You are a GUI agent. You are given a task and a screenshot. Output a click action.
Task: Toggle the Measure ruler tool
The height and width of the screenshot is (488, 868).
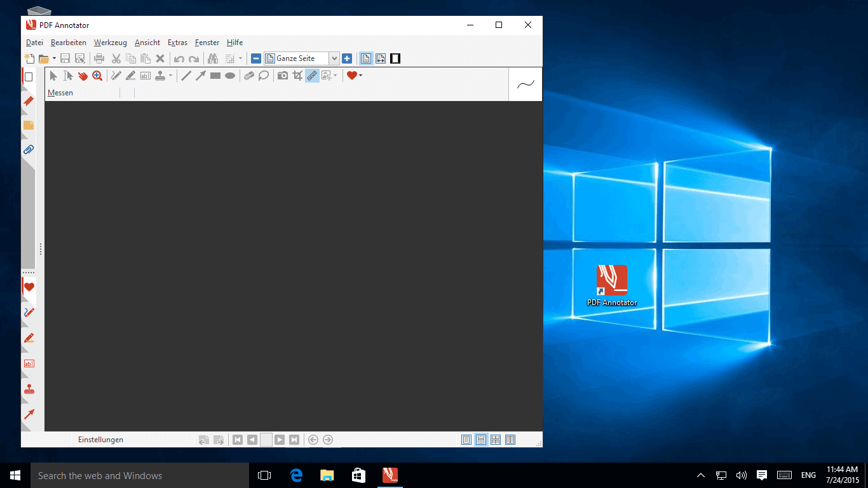pyautogui.click(x=312, y=76)
